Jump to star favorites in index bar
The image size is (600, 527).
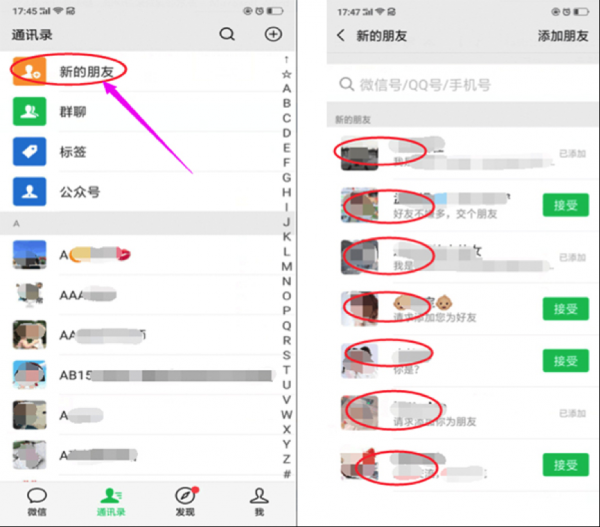(x=287, y=74)
